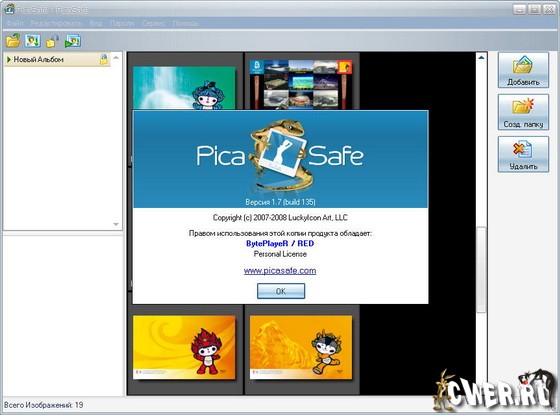This screenshot has width=560, height=415.
Task: Click the padlock with key toolbar icon
Action: click(x=52, y=41)
